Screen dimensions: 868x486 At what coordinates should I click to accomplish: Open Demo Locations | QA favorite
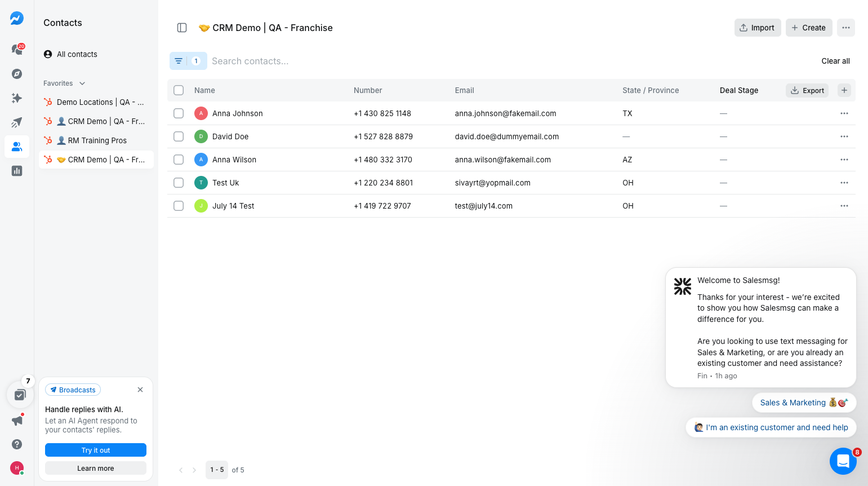(x=96, y=102)
